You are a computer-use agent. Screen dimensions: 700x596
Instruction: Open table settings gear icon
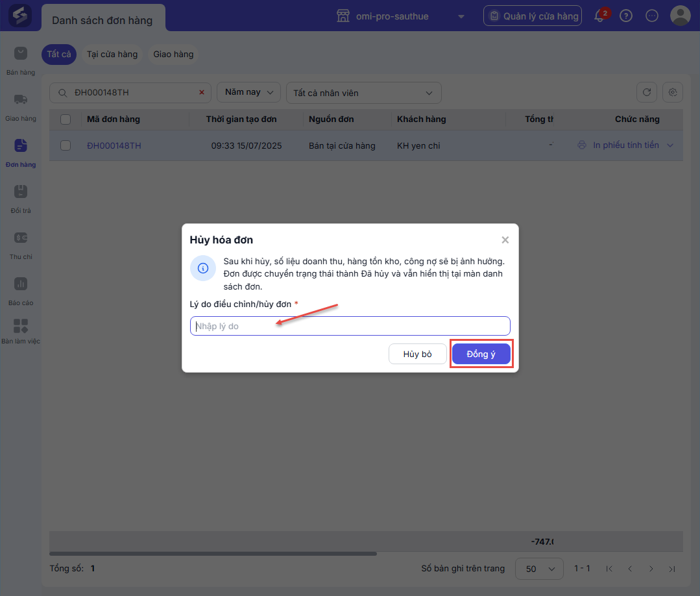673,92
